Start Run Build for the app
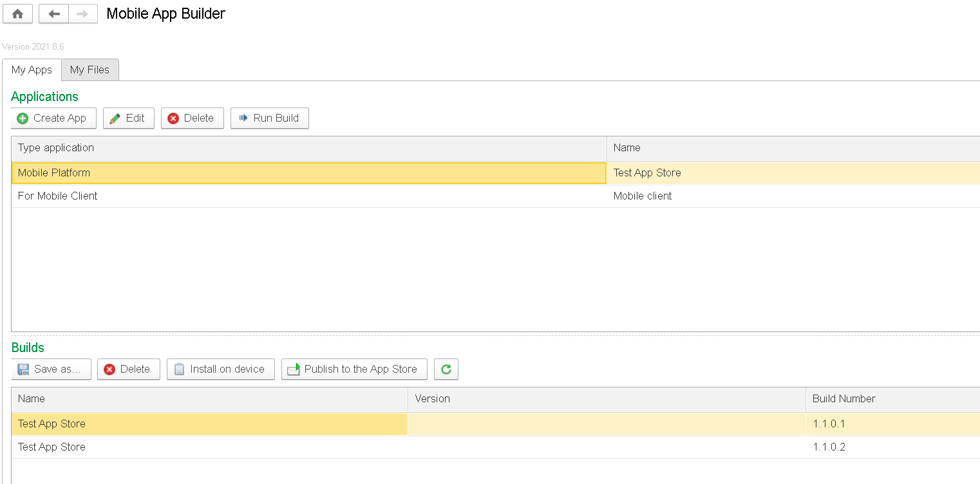The width and height of the screenshot is (980, 484). 269,118
